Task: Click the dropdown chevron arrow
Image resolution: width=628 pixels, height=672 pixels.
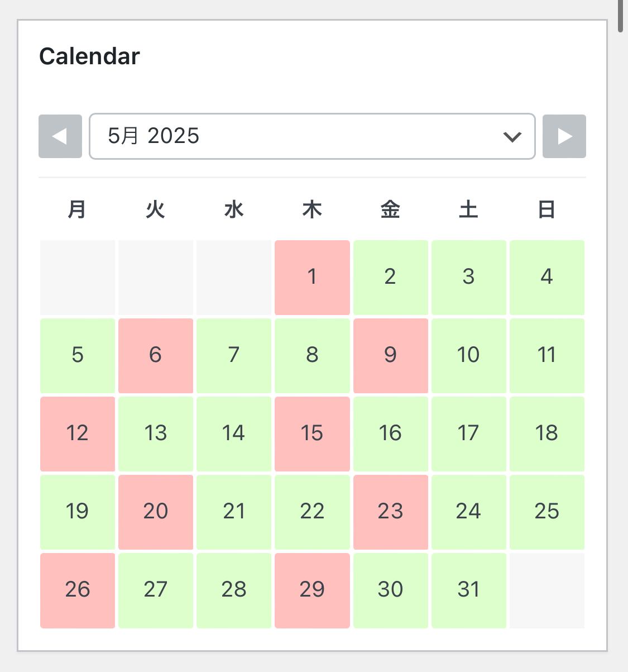Action: (x=512, y=136)
